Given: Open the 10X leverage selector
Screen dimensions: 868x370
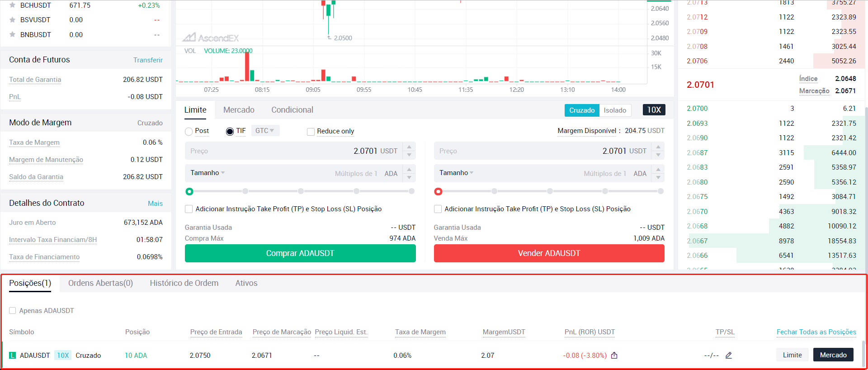Looking at the screenshot, I should tap(654, 110).
